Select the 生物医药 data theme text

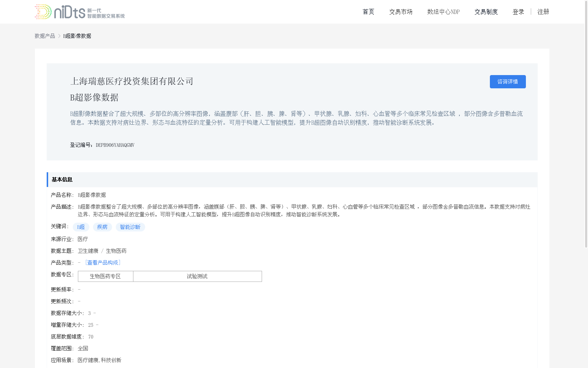pyautogui.click(x=116, y=251)
